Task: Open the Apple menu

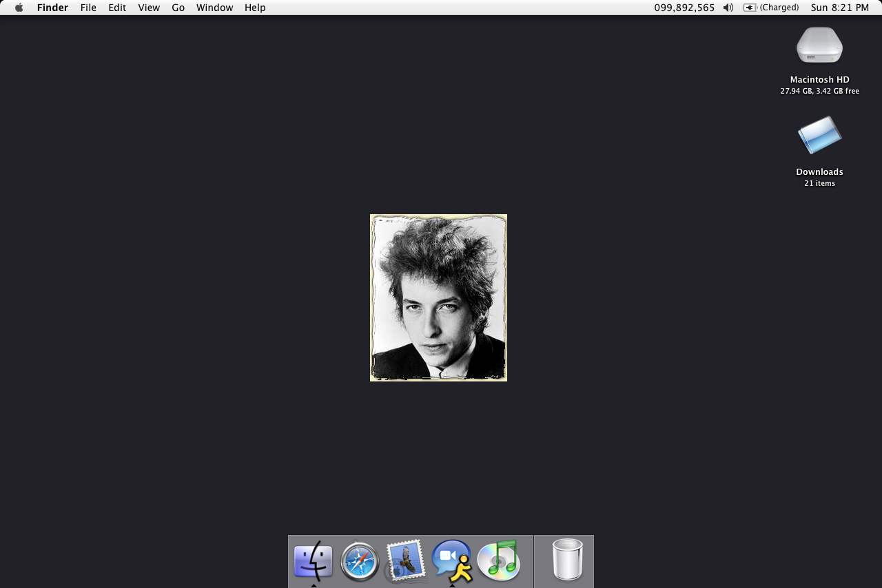Action: [x=19, y=8]
